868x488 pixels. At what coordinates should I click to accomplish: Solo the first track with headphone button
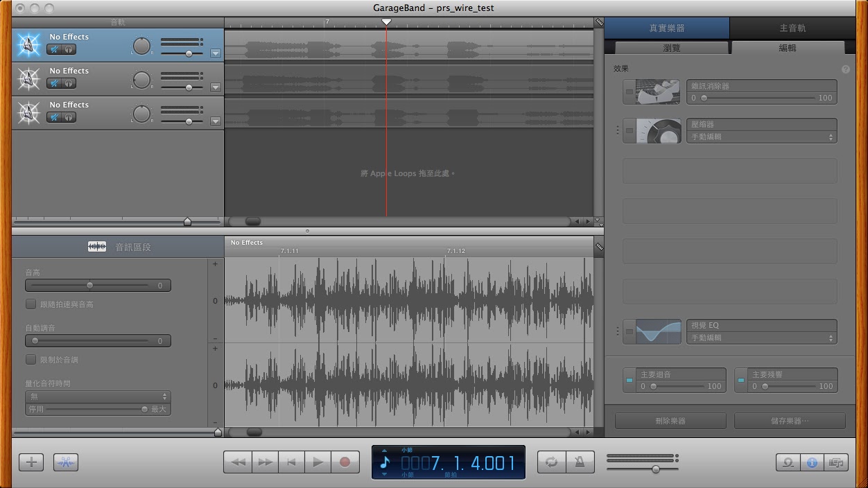(x=69, y=49)
